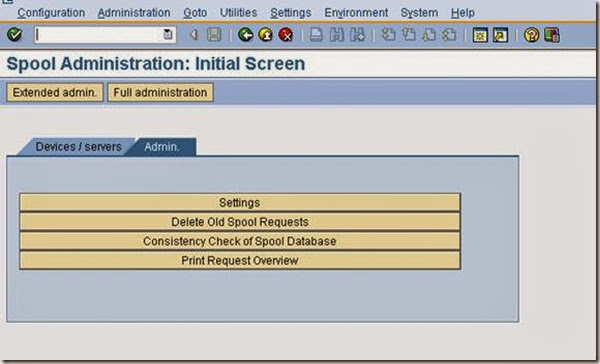The height and width of the screenshot is (364, 600).
Task: Click the Last Page icon
Action: 449,35
